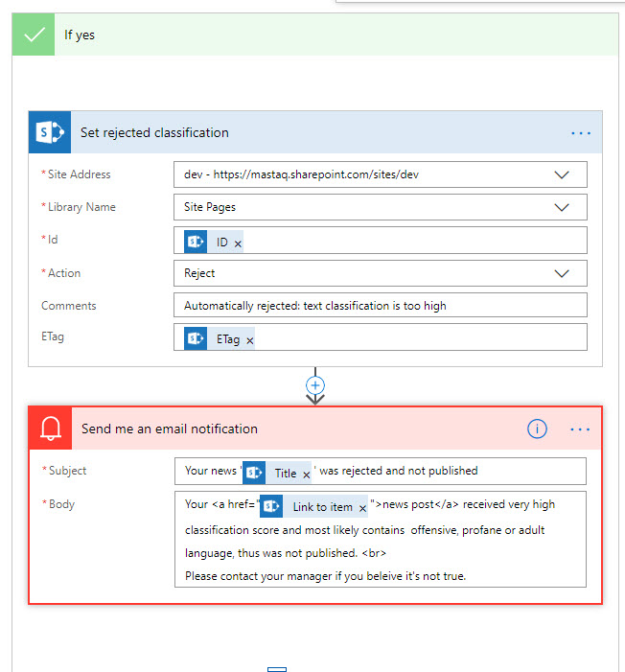
Task: Expand the Site Address dropdown
Action: [562, 174]
